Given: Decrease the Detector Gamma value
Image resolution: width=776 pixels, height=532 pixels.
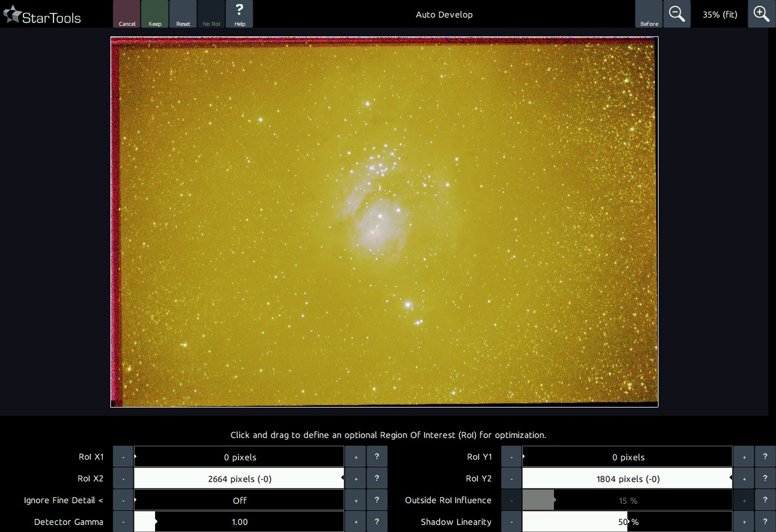Looking at the screenshot, I should click(x=123, y=521).
